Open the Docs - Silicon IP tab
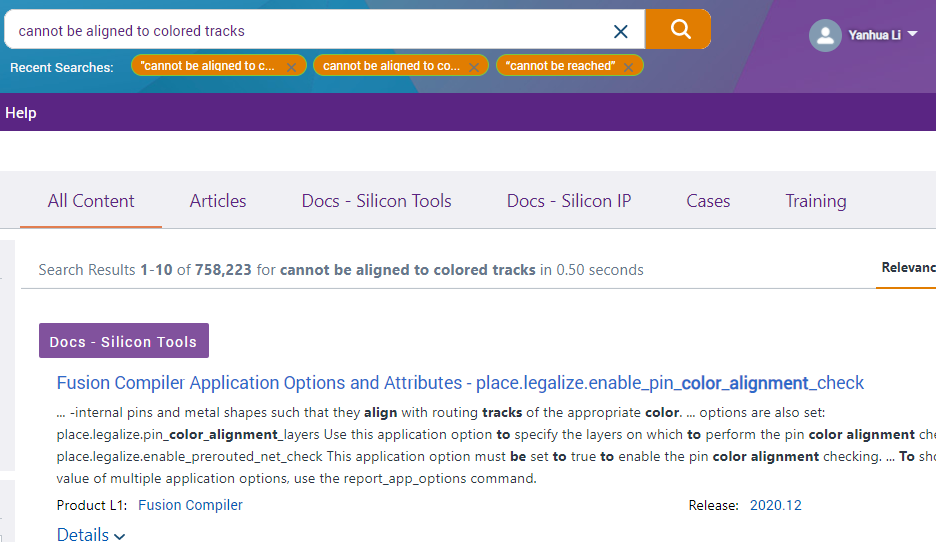Image resolution: width=936 pixels, height=542 pixels. coord(569,201)
